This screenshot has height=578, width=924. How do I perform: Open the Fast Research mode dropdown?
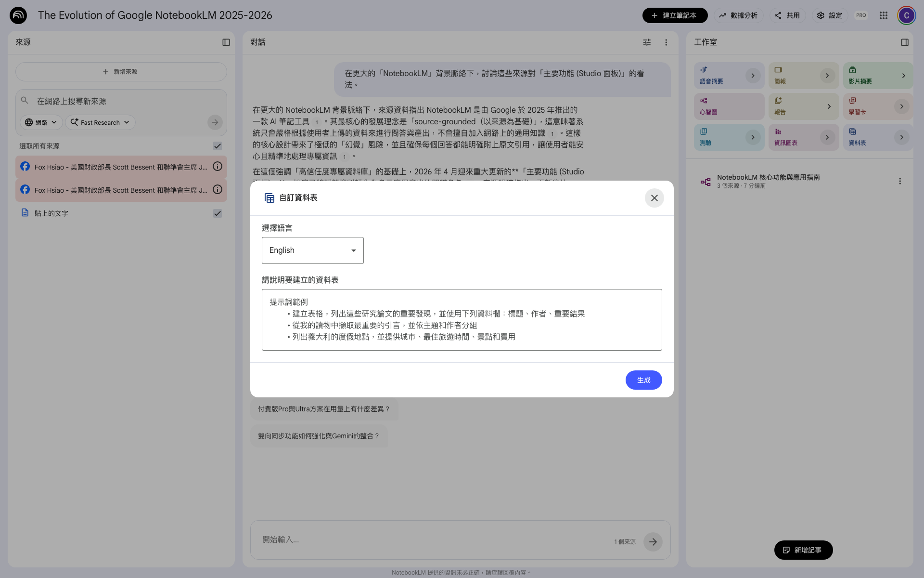click(100, 122)
